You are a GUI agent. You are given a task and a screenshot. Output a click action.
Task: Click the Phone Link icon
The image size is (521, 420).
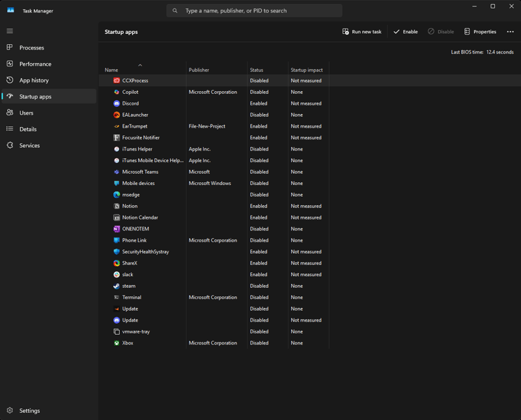117,240
